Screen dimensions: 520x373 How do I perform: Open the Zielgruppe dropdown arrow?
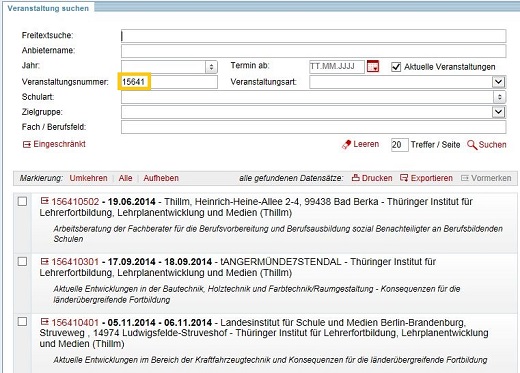point(498,112)
